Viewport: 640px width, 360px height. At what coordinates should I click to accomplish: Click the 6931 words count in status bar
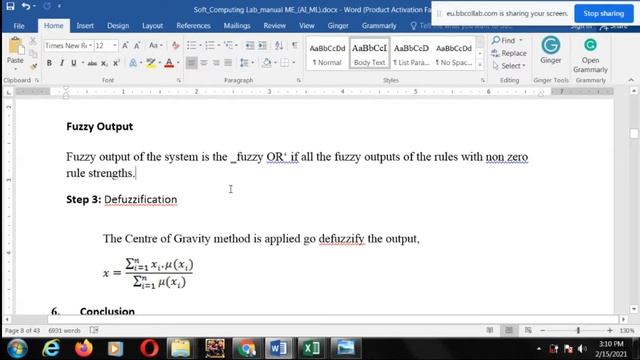click(x=64, y=330)
